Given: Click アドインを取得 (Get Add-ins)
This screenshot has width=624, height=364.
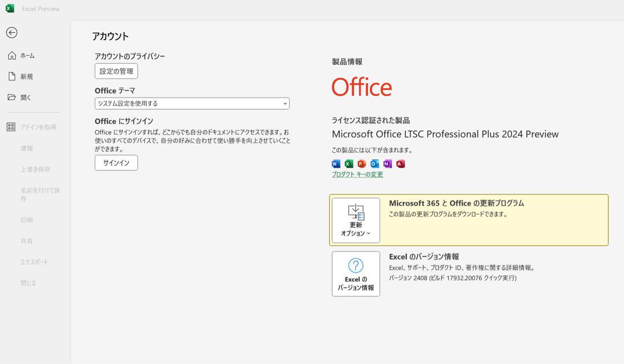Looking at the screenshot, I should coord(38,127).
